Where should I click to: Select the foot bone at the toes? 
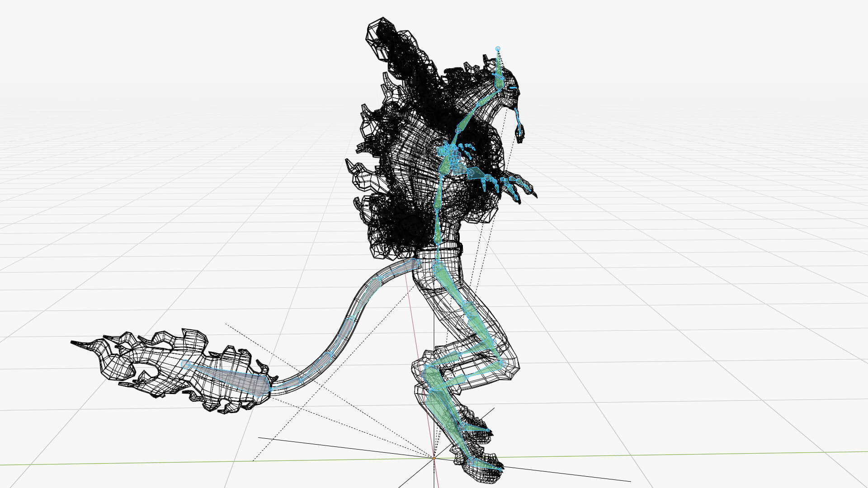pos(485,465)
